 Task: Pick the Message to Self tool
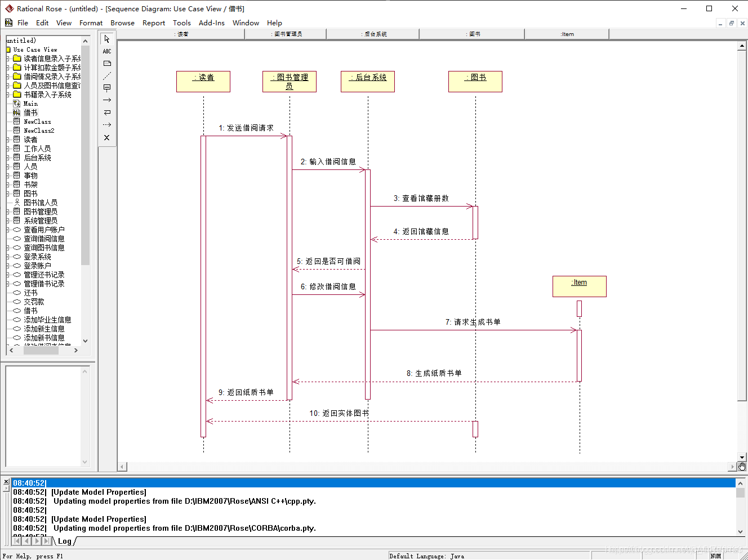click(107, 113)
